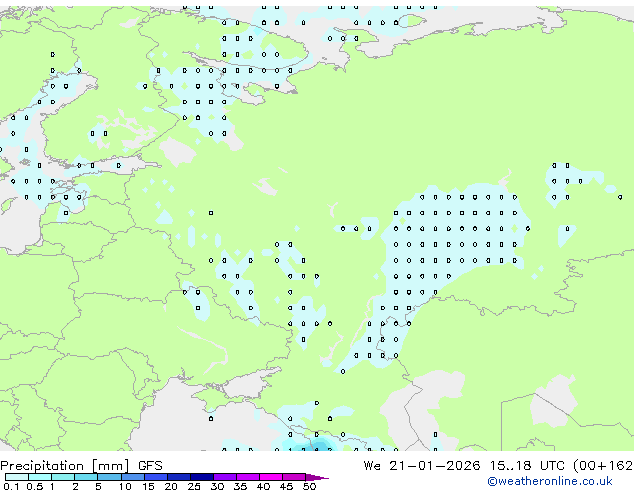The image size is (634, 490).
Task: Click the '15..18 UTC' time range text
Action: point(527,466)
